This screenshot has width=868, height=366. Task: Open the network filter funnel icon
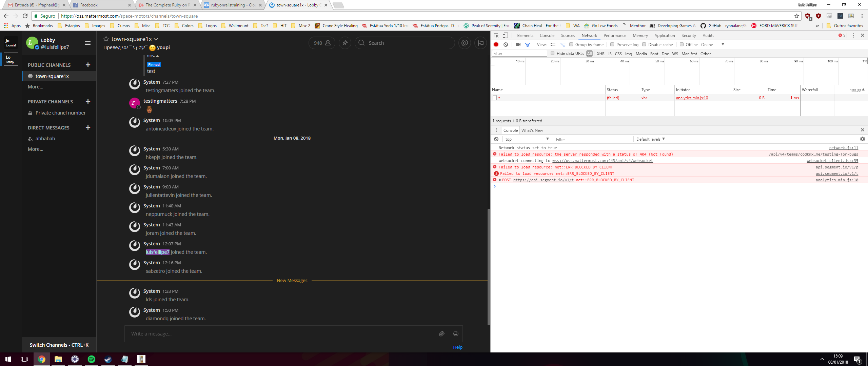click(x=528, y=44)
